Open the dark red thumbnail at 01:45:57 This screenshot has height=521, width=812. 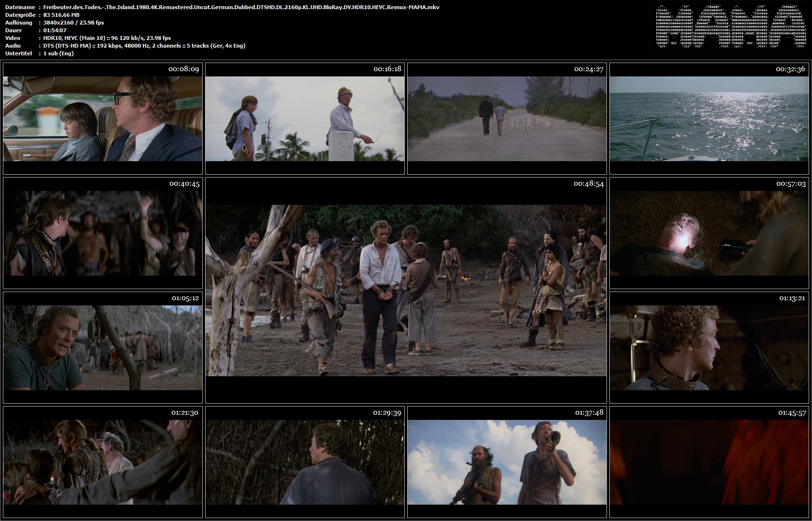click(x=709, y=462)
